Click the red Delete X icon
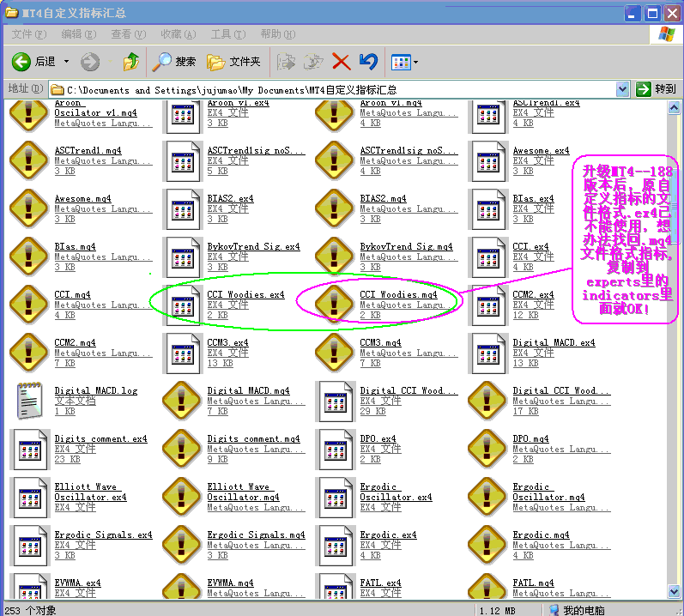 click(341, 62)
